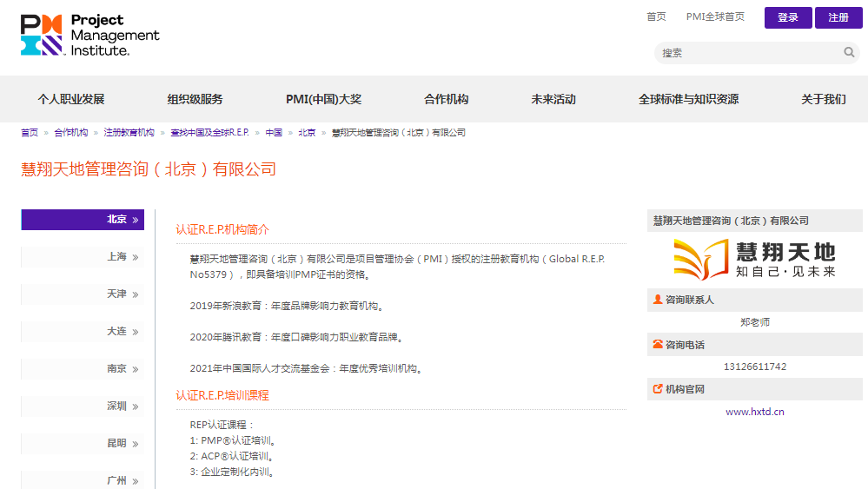This screenshot has width=868, height=489.
Task: Go to PMI全球首页 link
Action: [x=715, y=17]
